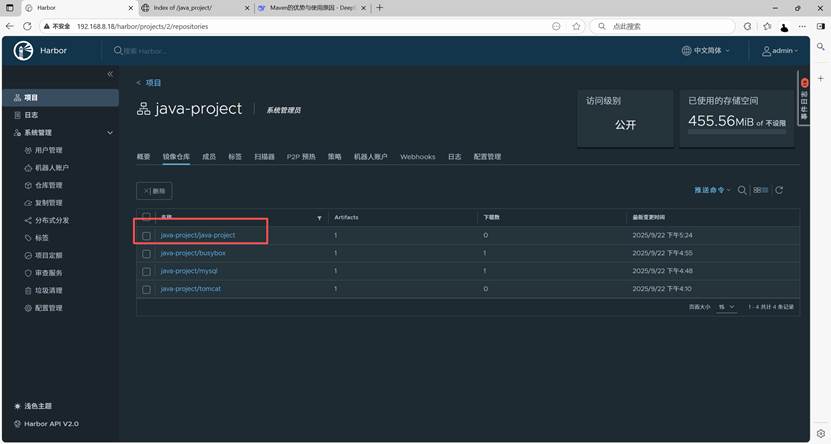Click the browser back arrow
831x444 pixels.
(10, 26)
